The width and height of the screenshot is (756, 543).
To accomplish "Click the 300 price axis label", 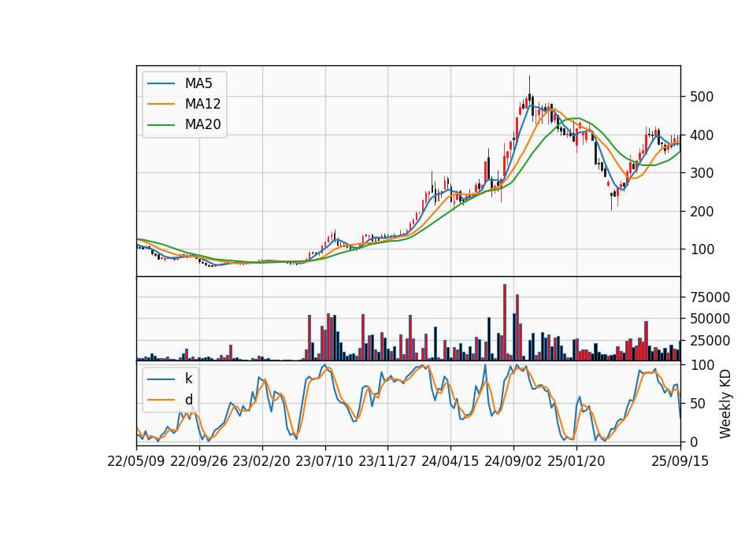I will click(x=702, y=173).
